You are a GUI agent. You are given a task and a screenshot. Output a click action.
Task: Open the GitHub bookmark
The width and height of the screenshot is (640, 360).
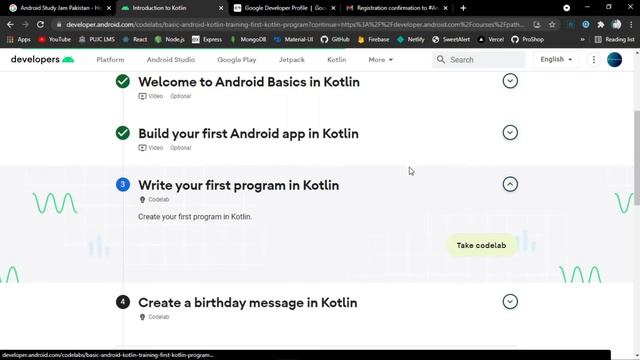pos(335,40)
